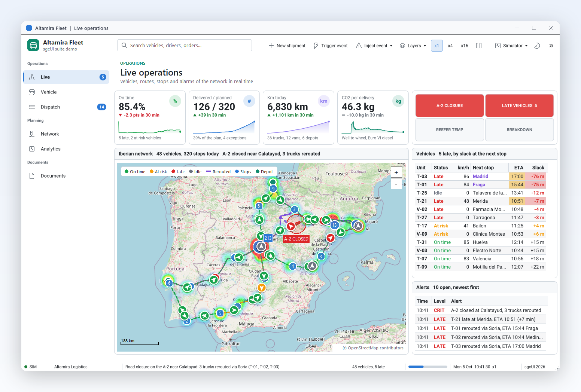Open Fraga next stop link for T-01
The width and height of the screenshot is (581, 392).
pos(479,185)
